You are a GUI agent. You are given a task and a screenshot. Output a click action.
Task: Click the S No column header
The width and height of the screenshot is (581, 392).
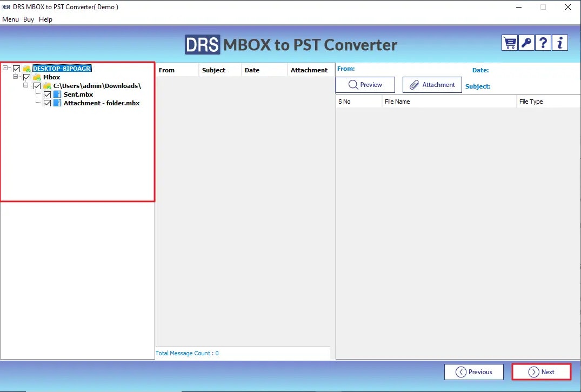359,102
